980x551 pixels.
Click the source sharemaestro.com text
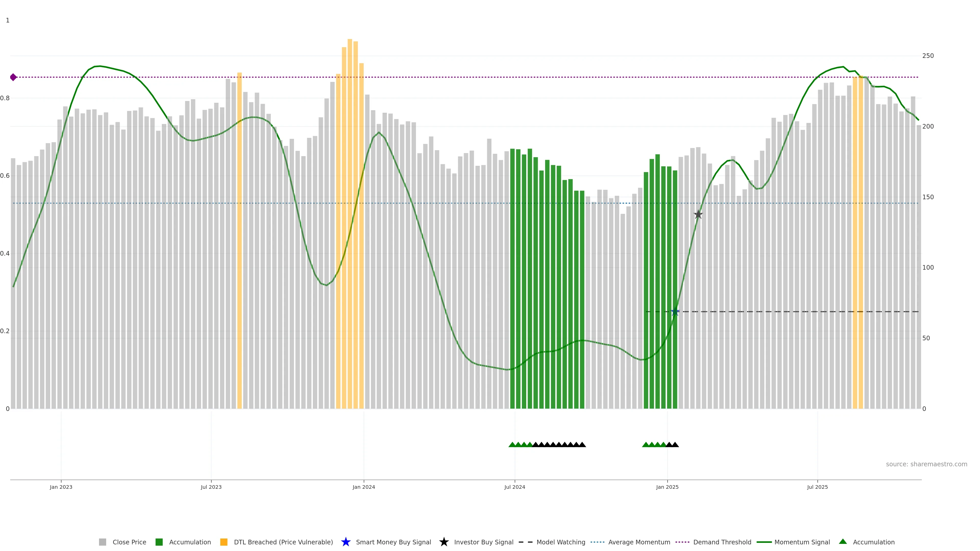click(926, 464)
